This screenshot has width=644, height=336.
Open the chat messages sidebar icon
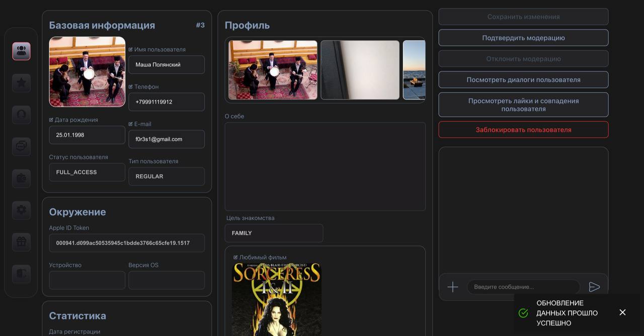click(21, 146)
